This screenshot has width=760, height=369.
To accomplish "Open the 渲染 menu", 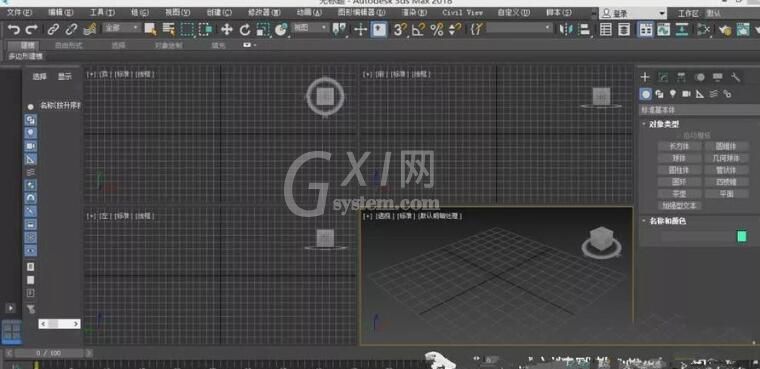I will point(415,13).
